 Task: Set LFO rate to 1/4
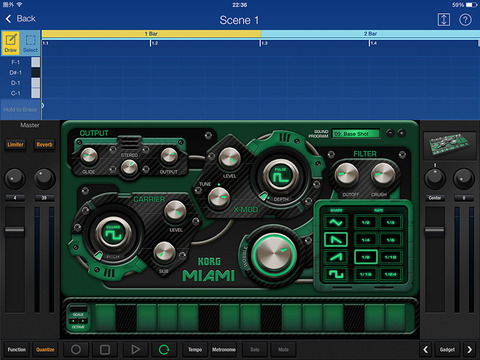pyautogui.click(x=366, y=240)
